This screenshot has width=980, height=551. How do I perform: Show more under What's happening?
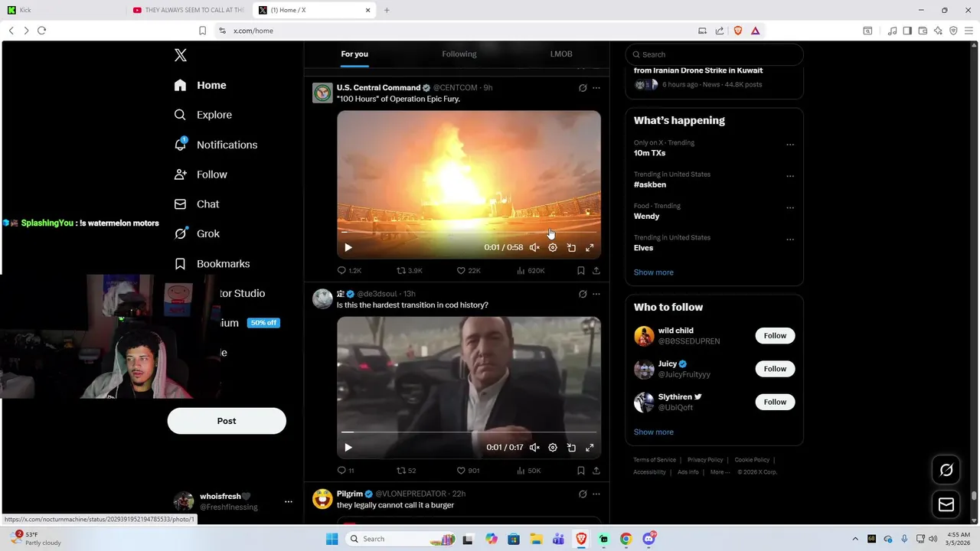coord(654,272)
